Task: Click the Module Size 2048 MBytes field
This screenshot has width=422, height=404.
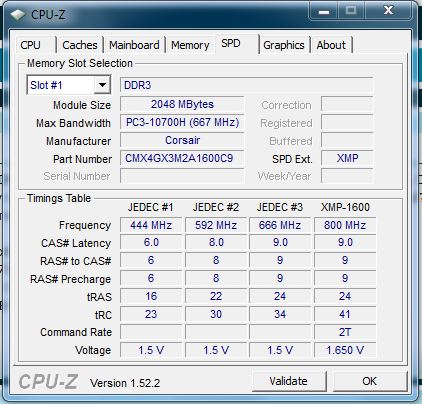Action: pos(182,104)
